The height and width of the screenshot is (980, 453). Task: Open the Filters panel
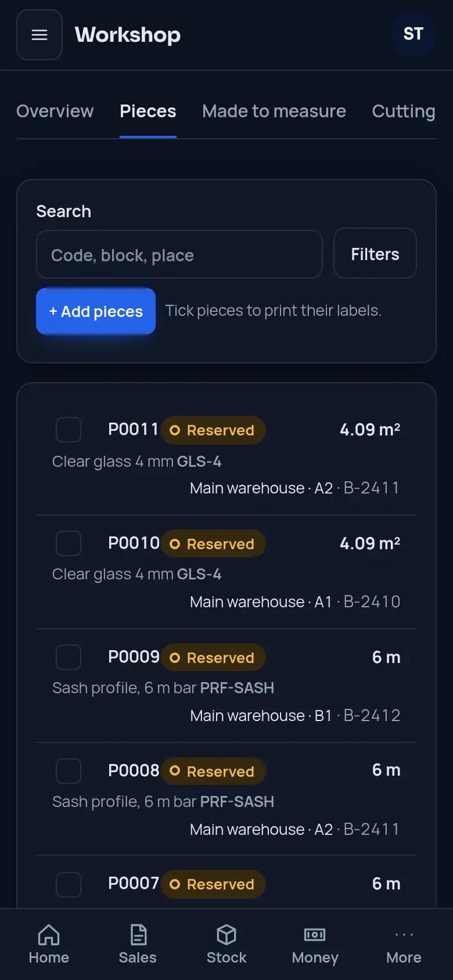375,254
